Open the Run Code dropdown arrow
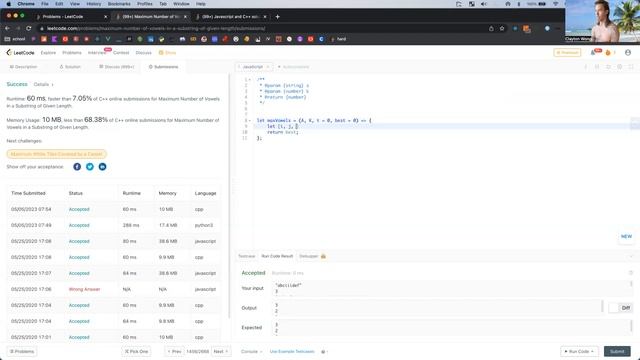640x360 pixels. (592, 351)
